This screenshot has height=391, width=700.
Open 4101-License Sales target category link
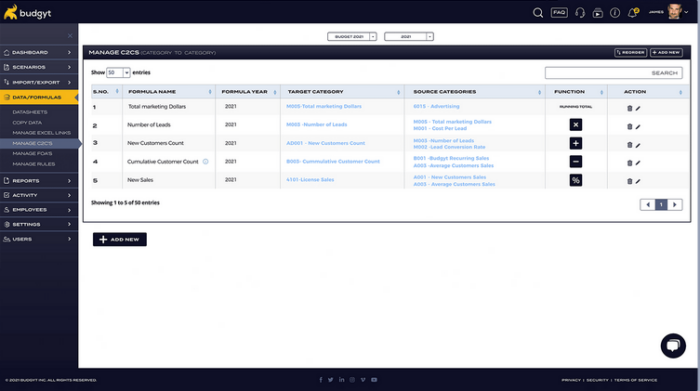click(310, 179)
